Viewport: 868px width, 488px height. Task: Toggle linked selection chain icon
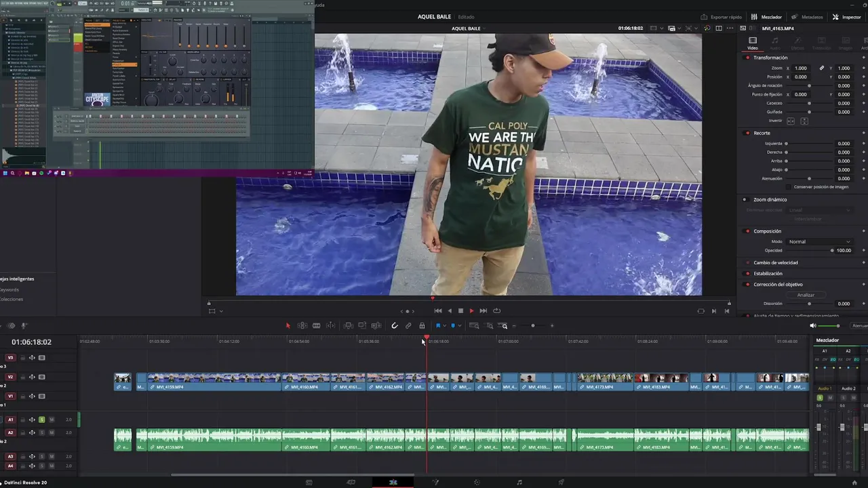tap(408, 326)
